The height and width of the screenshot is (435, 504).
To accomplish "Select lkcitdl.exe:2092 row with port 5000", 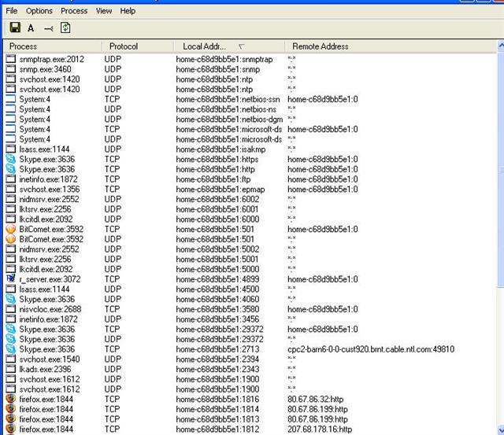I will click(x=250, y=269).
